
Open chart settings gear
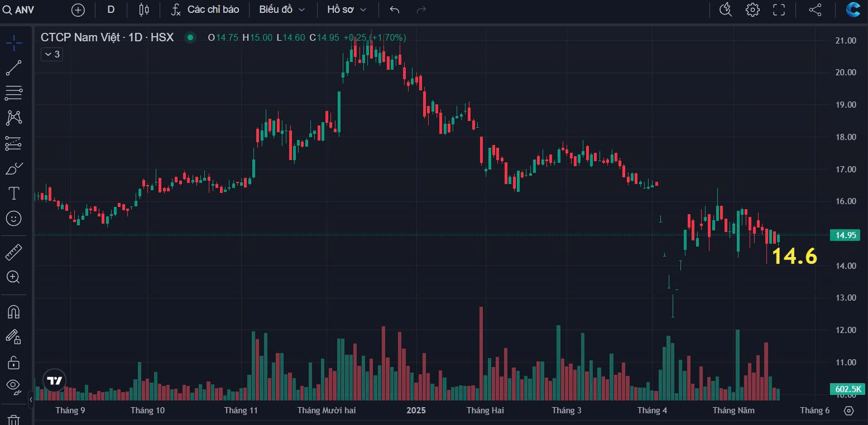point(752,9)
